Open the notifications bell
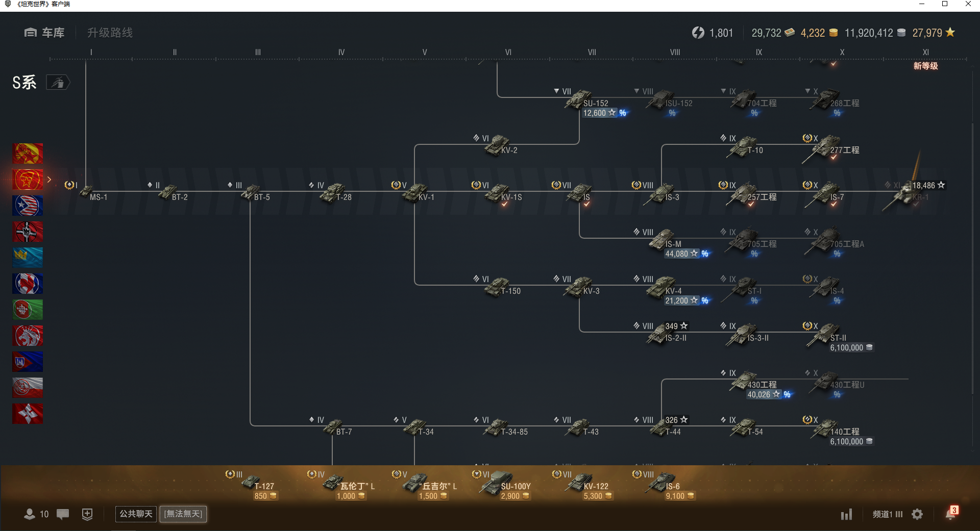This screenshot has width=980, height=531. click(950, 514)
